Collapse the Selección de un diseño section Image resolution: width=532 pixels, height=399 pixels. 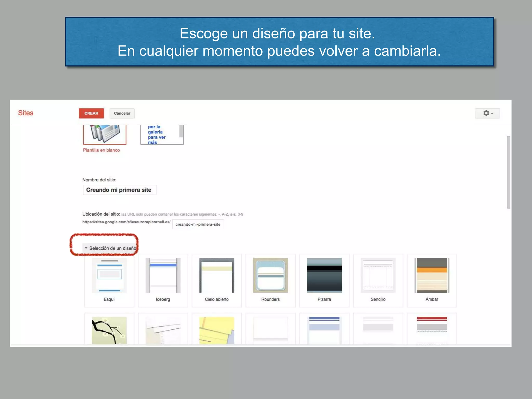[x=110, y=248]
